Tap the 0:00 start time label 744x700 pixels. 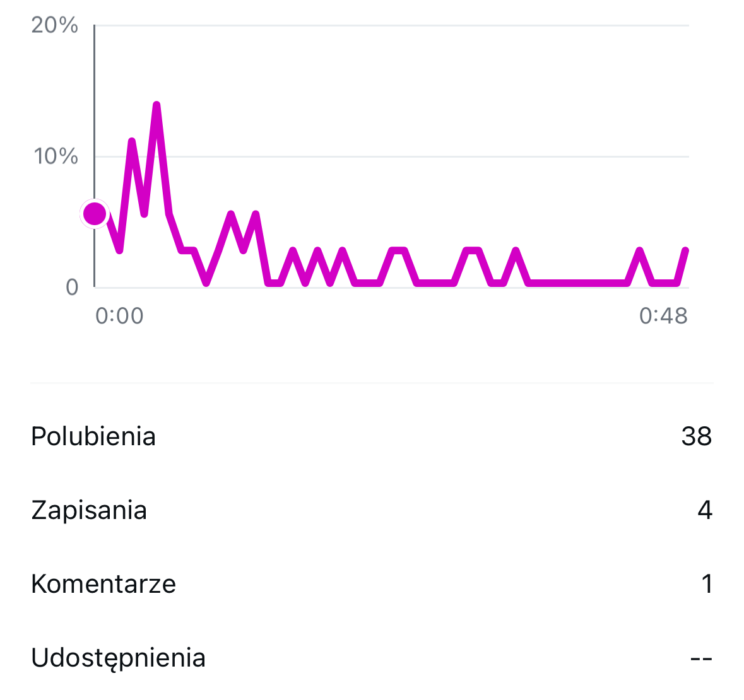pyautogui.click(x=119, y=315)
